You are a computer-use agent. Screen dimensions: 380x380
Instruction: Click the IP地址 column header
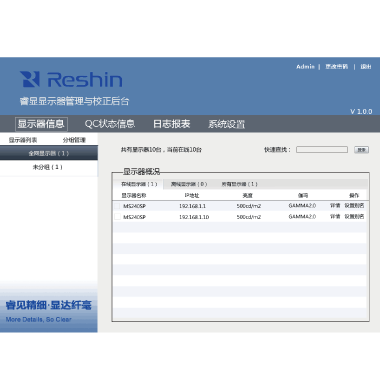[x=192, y=195]
